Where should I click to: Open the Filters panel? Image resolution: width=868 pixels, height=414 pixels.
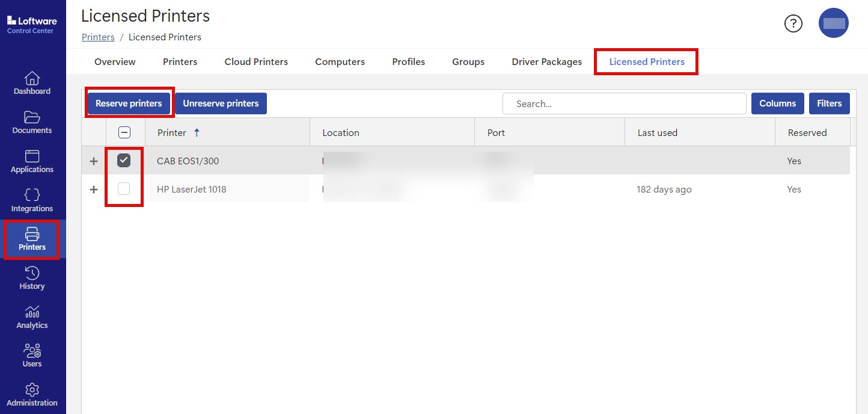tap(829, 103)
